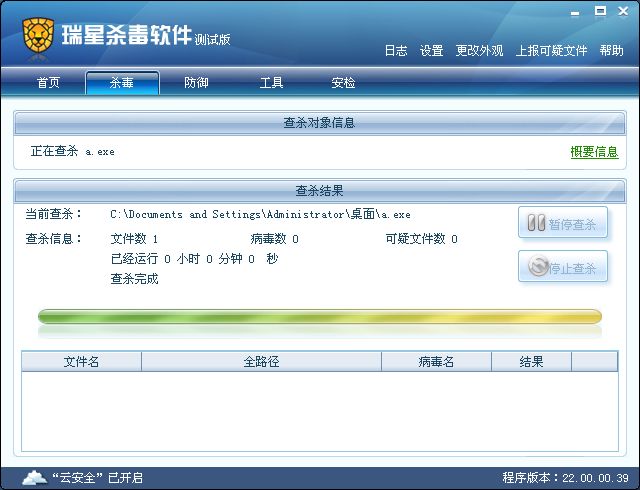
Task: Click the 结果 column header
Action: 531,361
